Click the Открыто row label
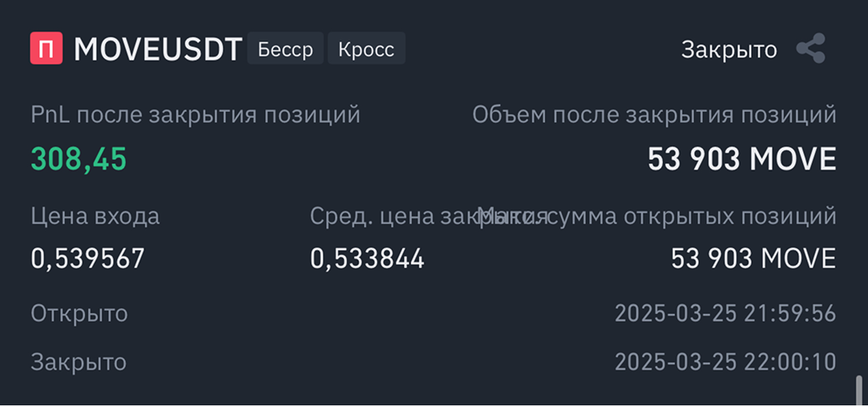 (x=79, y=313)
